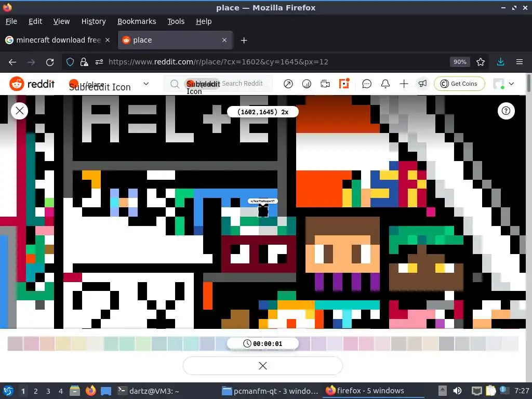532x399 pixels.
Task: Open the Help menu
Action: tap(204, 21)
